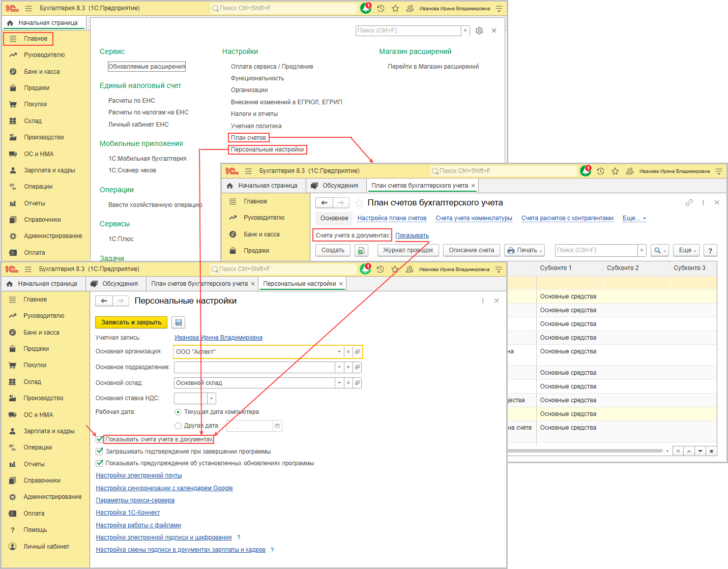
Task: Select Другая дата radio button
Action: pyautogui.click(x=178, y=426)
